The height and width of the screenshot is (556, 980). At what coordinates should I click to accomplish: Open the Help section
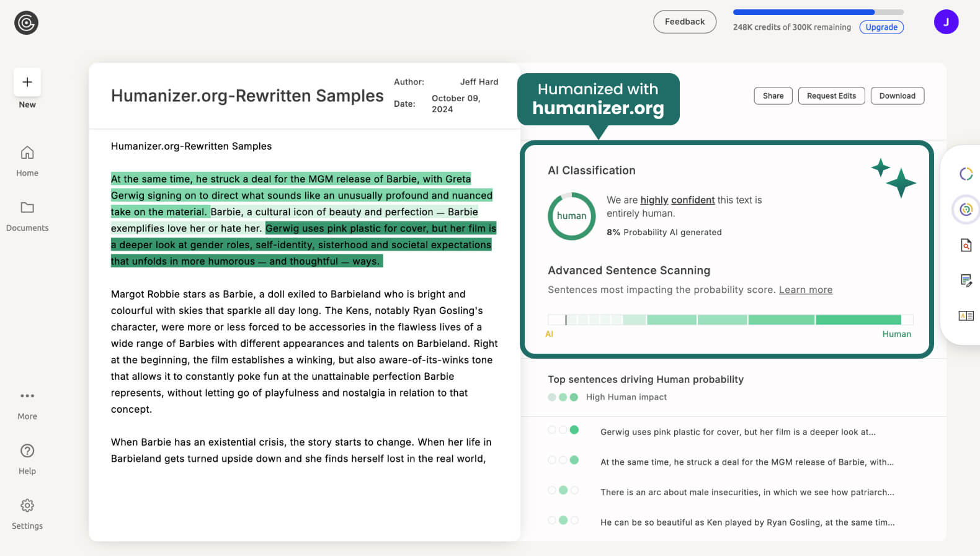click(x=27, y=459)
